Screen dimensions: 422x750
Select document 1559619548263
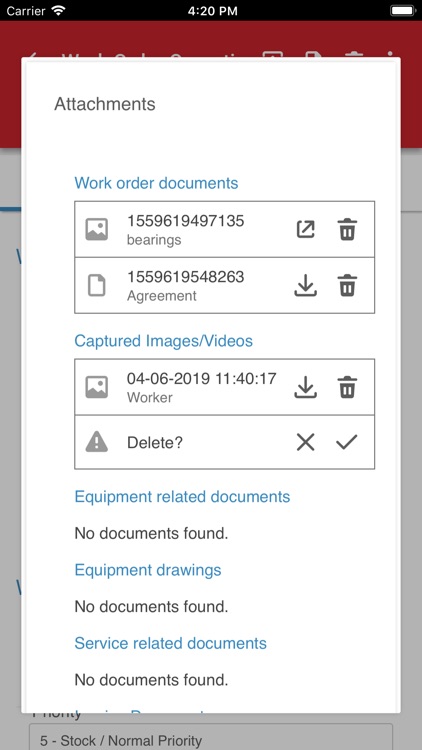coord(185,277)
